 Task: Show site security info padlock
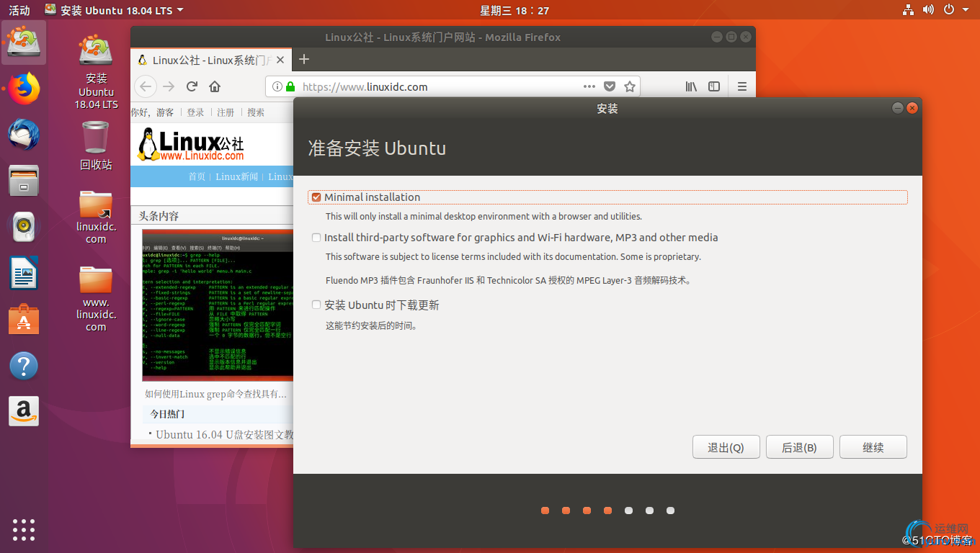pos(290,86)
